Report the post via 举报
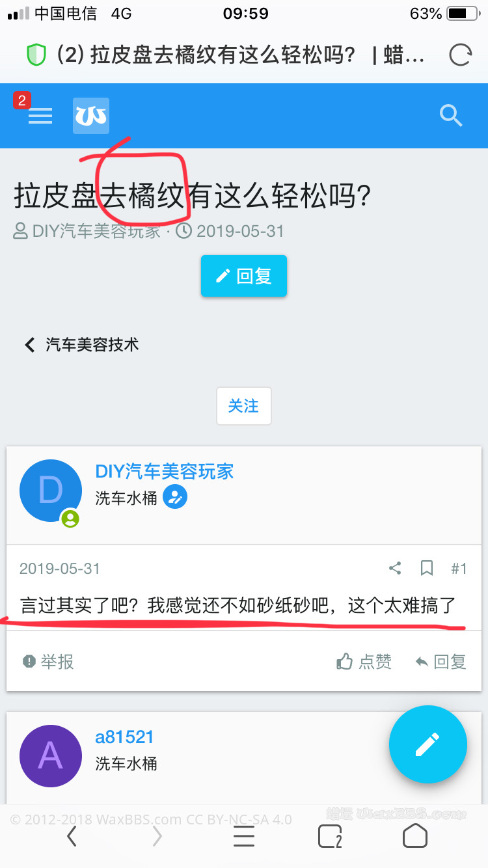Viewport: 488px width, 868px height. (48, 662)
